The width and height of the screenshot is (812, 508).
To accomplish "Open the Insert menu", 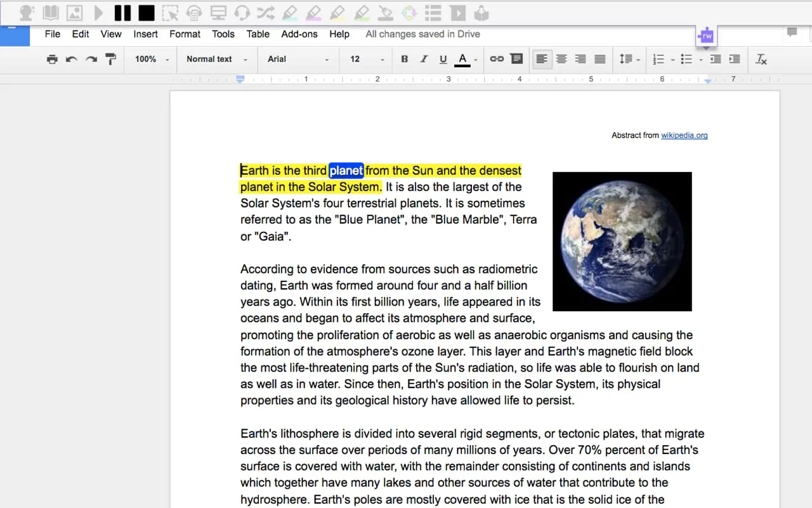I will click(145, 34).
